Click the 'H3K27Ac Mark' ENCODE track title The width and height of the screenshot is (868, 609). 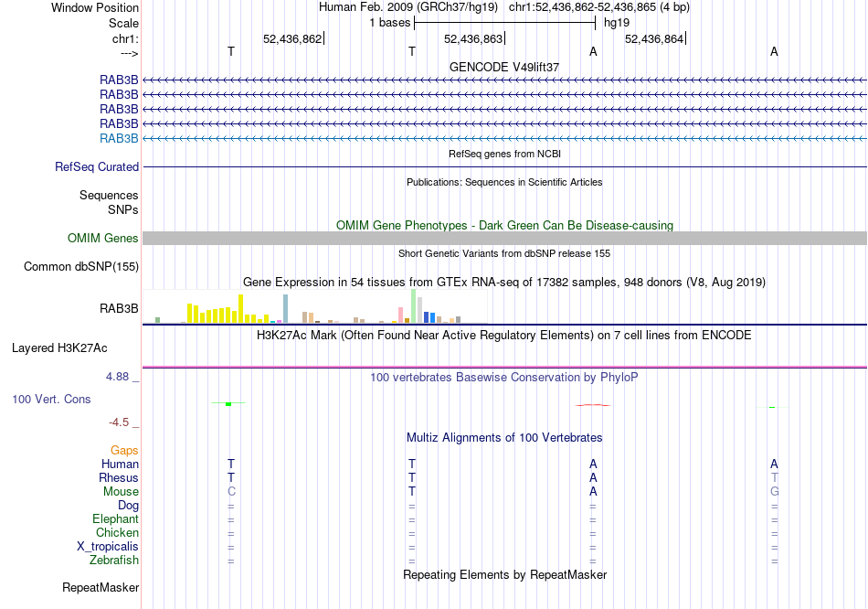click(504, 336)
